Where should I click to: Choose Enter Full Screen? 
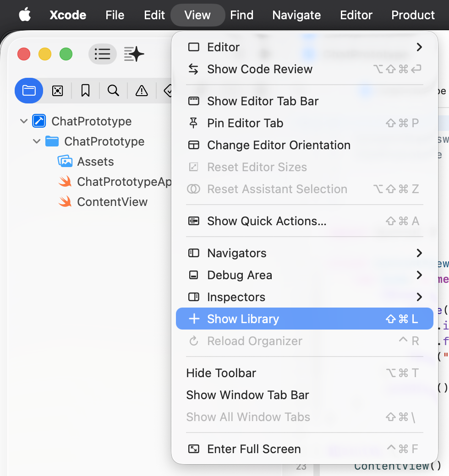(x=305, y=449)
